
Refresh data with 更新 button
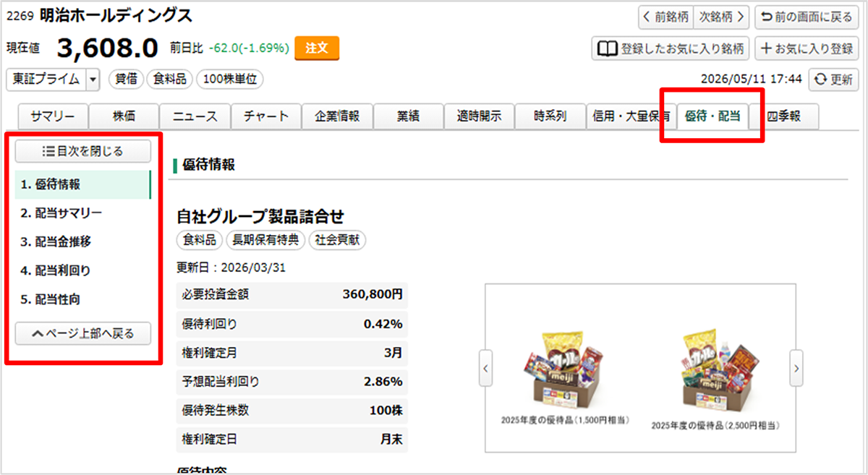(x=833, y=80)
